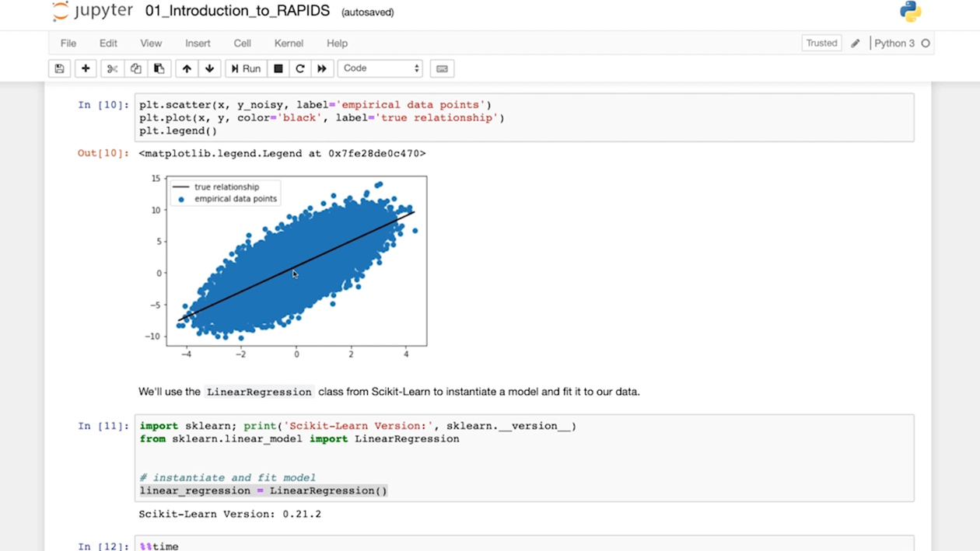Open the File menu
This screenshot has height=551, width=980.
point(68,44)
